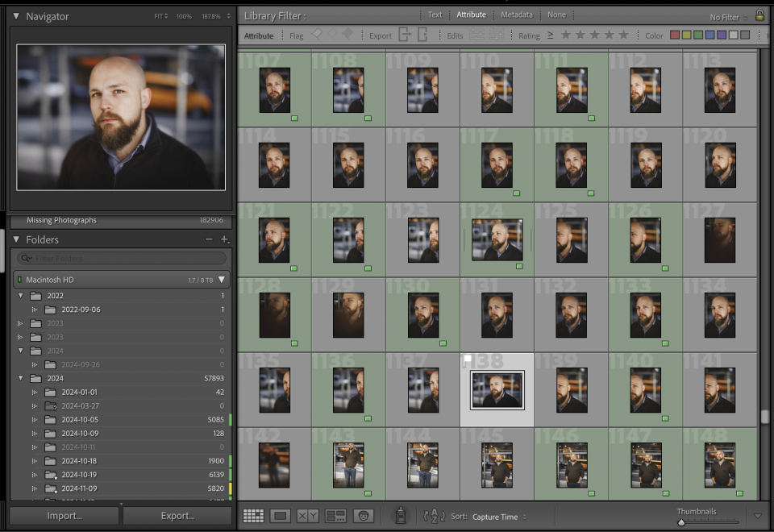The height and width of the screenshot is (532, 774).
Task: Switch to the Metadata filter tab
Action: 517,15
